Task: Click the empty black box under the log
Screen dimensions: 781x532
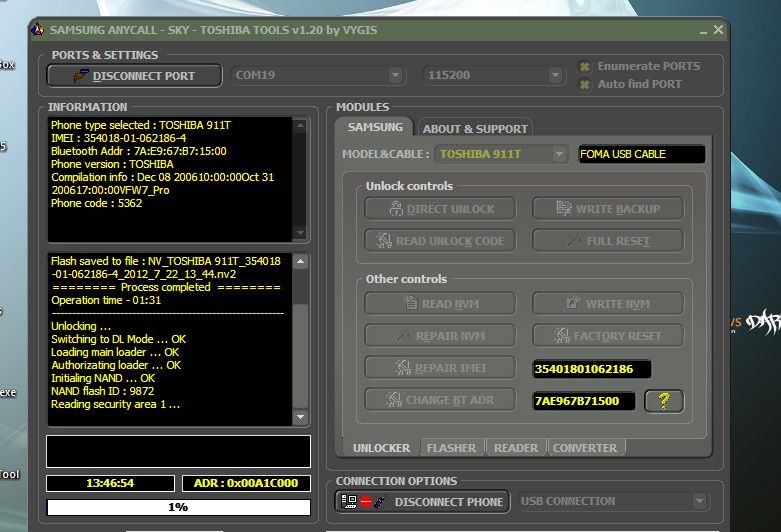Action: click(x=178, y=451)
